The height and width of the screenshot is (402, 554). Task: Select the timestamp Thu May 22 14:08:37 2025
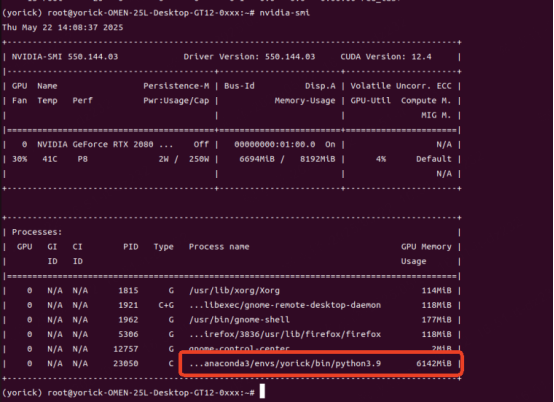(63, 28)
